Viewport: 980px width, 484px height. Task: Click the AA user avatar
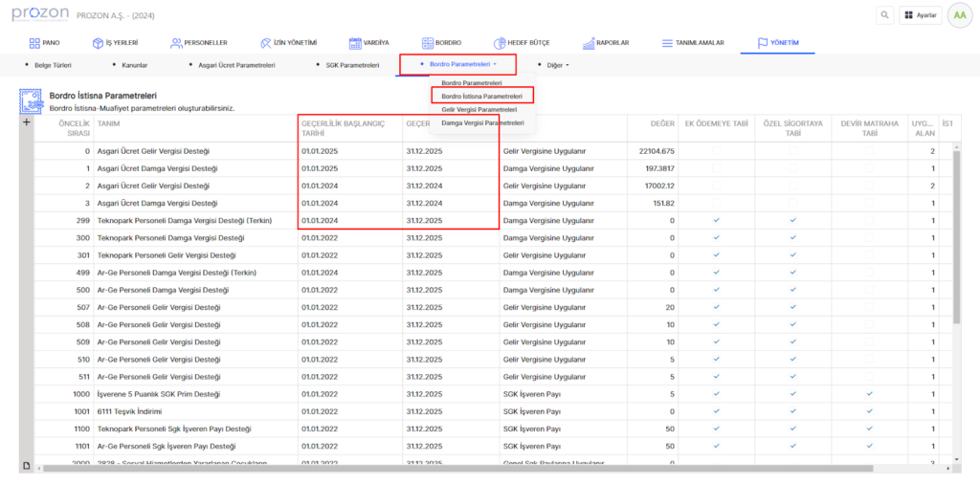[x=958, y=15]
